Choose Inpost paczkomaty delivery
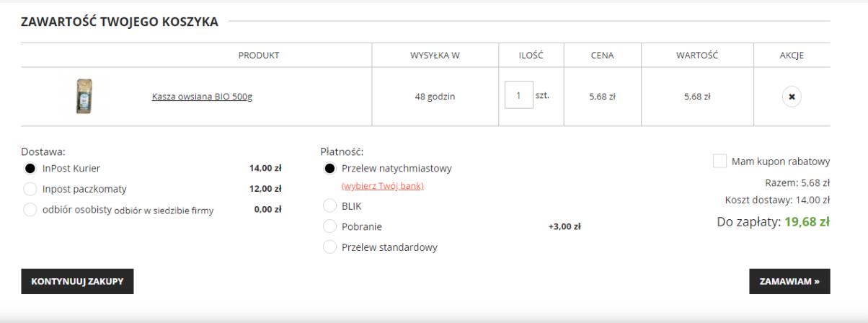Screen dimensions: 868x323 30,189
